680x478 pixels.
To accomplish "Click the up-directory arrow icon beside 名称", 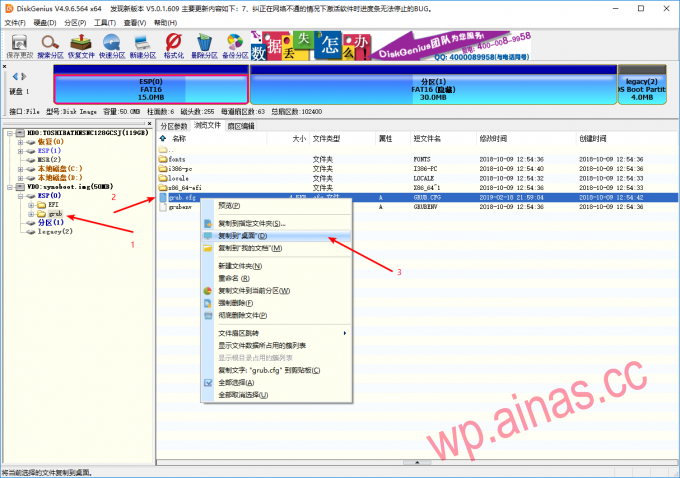I will point(163,138).
